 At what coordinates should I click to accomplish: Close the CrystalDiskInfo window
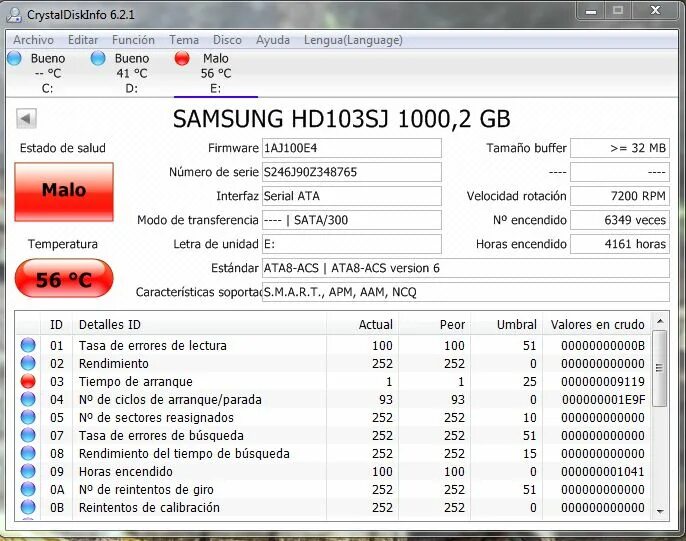click(x=655, y=10)
